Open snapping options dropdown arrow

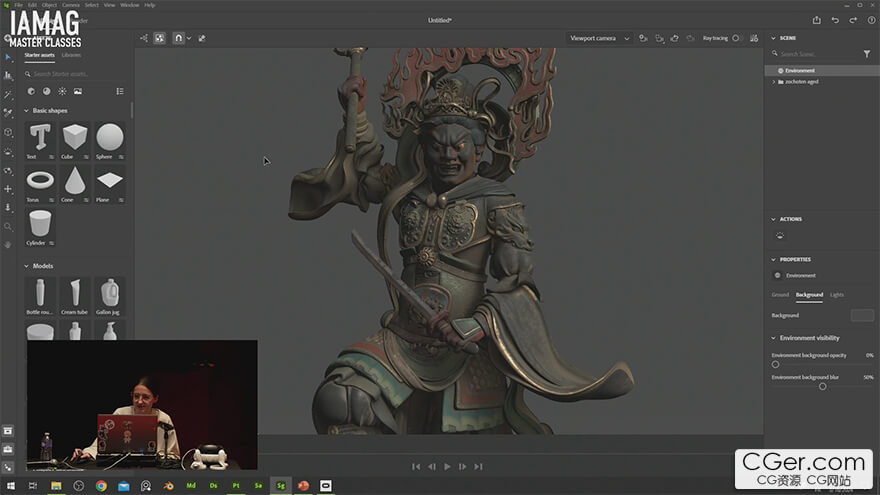(x=189, y=38)
